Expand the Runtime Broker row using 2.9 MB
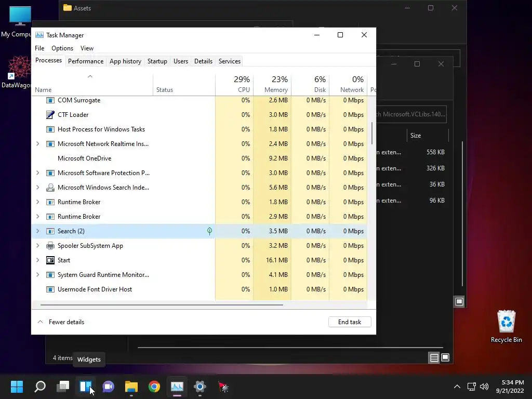This screenshot has height=399, width=532. [37, 217]
